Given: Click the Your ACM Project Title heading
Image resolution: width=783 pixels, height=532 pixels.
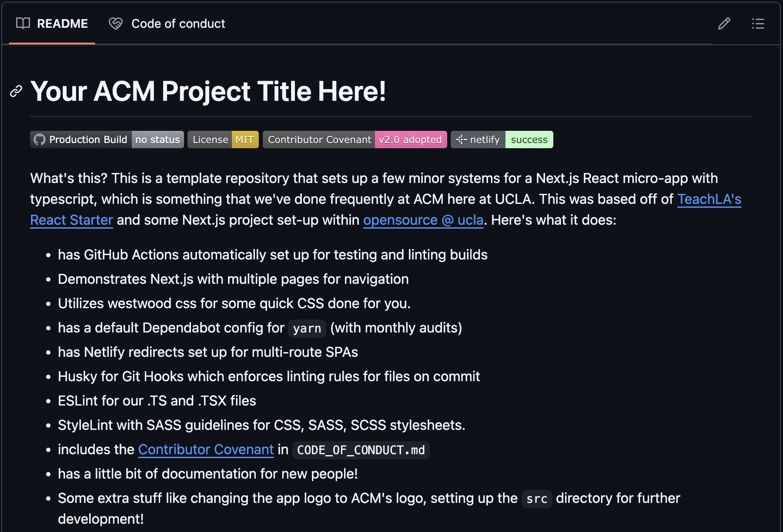Looking at the screenshot, I should [x=208, y=91].
